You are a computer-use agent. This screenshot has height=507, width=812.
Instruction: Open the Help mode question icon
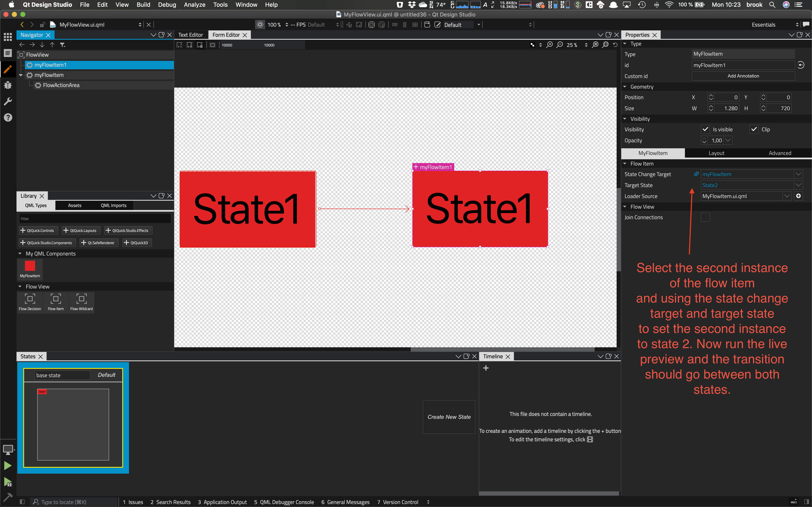pyautogui.click(x=8, y=117)
